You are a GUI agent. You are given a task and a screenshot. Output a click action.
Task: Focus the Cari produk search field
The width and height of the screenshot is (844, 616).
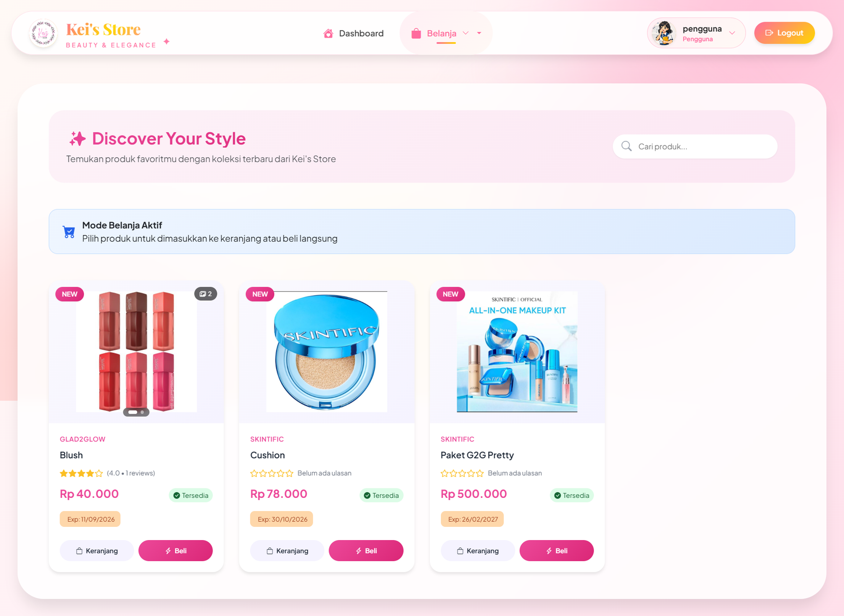pyautogui.click(x=695, y=146)
